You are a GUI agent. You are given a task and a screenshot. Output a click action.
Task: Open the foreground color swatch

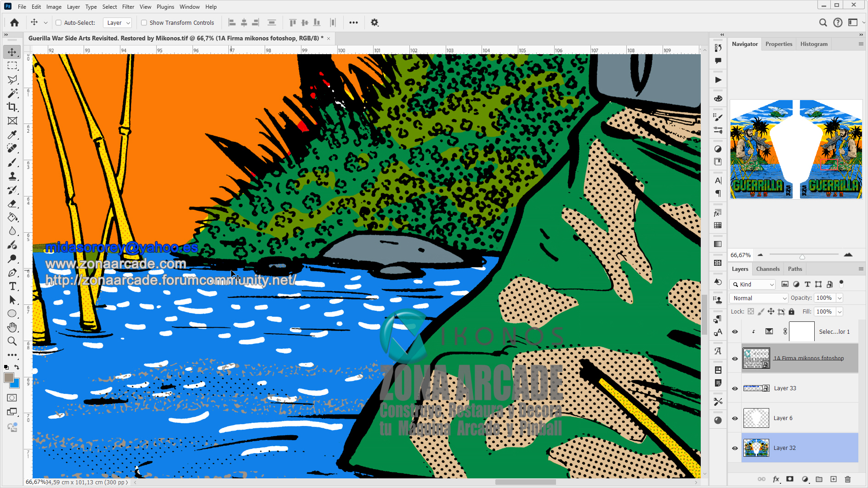coord(8,377)
